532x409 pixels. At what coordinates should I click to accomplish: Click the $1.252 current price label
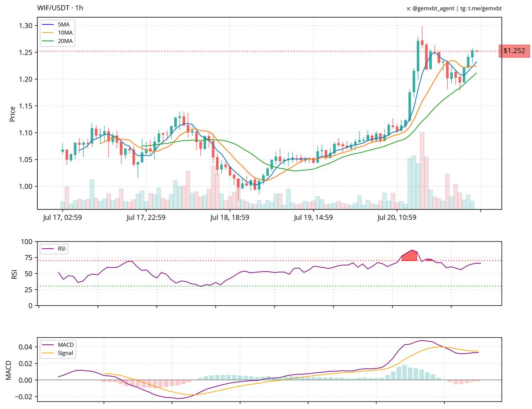(514, 51)
